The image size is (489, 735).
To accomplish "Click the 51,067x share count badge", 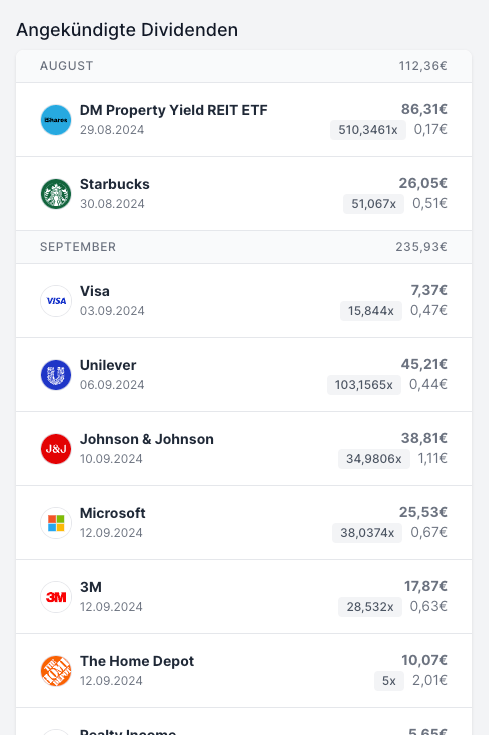I will point(374,204).
